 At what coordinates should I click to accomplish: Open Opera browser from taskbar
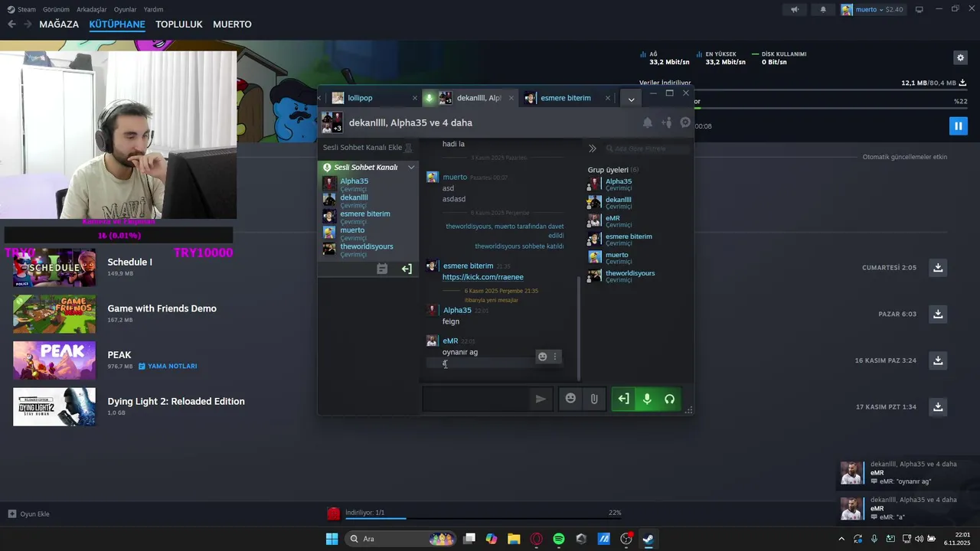pyautogui.click(x=536, y=539)
